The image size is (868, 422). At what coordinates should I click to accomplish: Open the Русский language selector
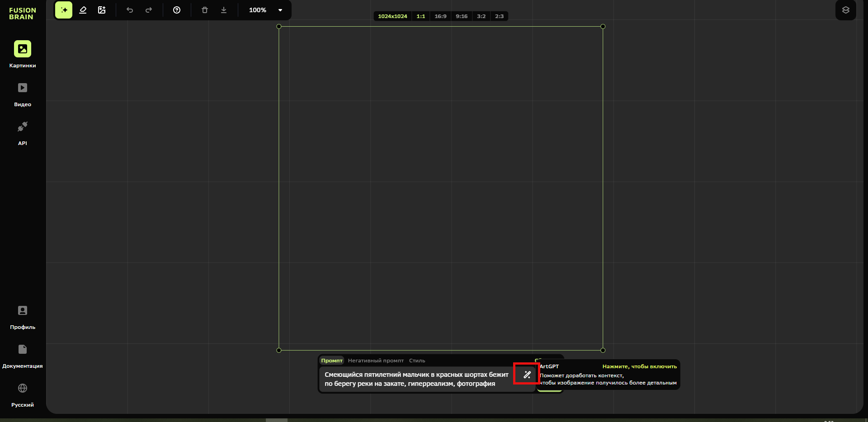[23, 394]
